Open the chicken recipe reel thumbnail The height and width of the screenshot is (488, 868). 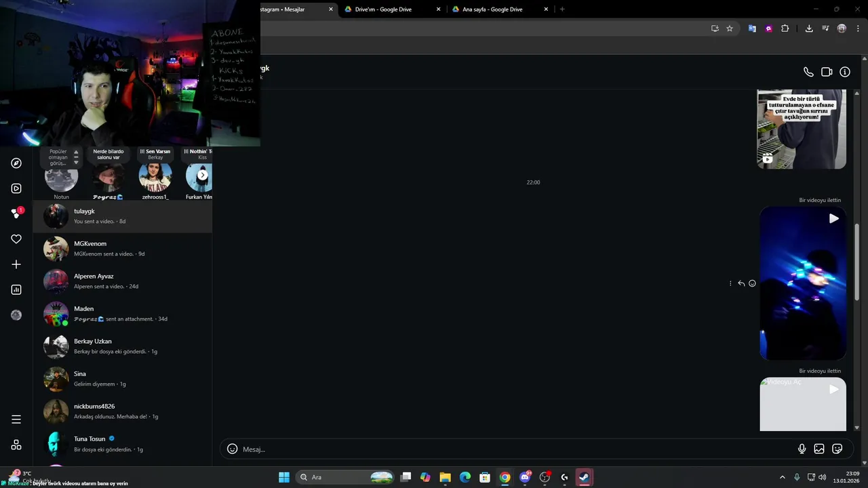(x=802, y=129)
